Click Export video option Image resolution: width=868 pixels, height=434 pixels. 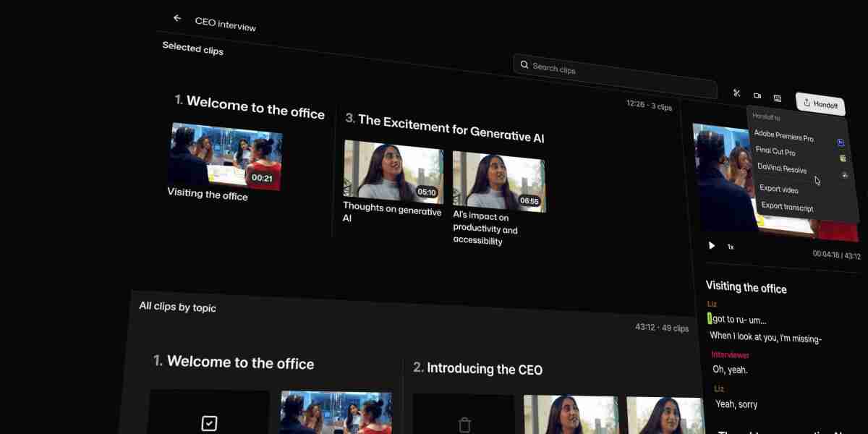coord(779,189)
